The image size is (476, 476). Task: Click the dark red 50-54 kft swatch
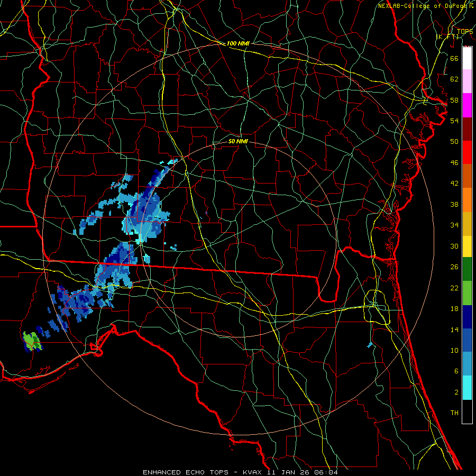click(467, 129)
